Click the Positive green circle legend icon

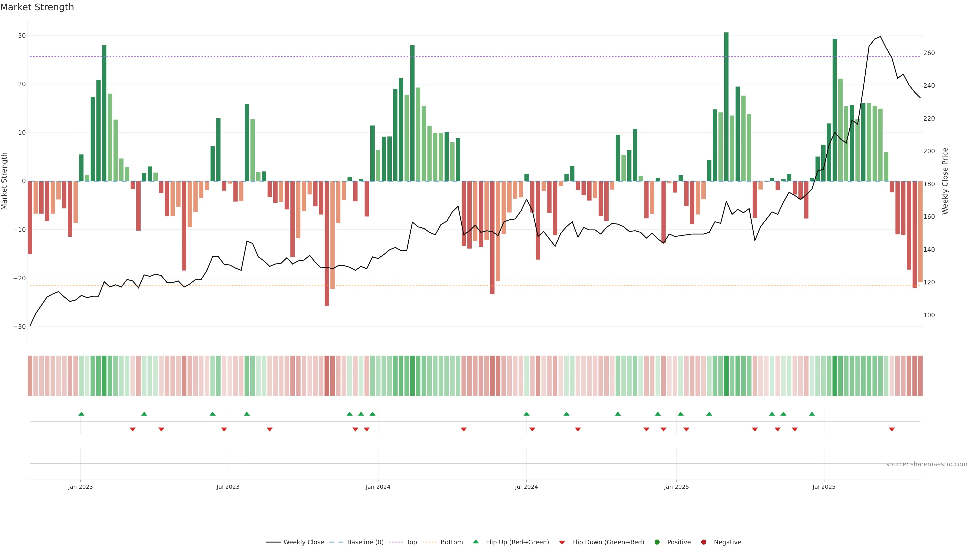pos(657,542)
